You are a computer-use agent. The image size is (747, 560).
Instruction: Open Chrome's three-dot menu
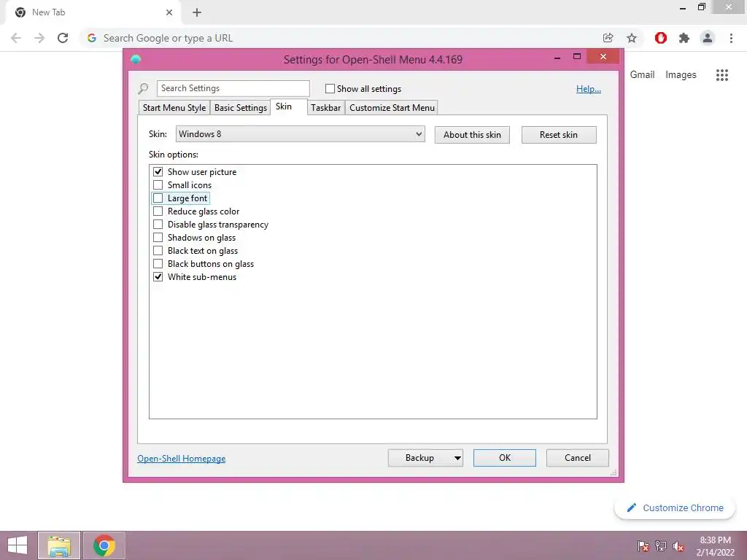731,38
